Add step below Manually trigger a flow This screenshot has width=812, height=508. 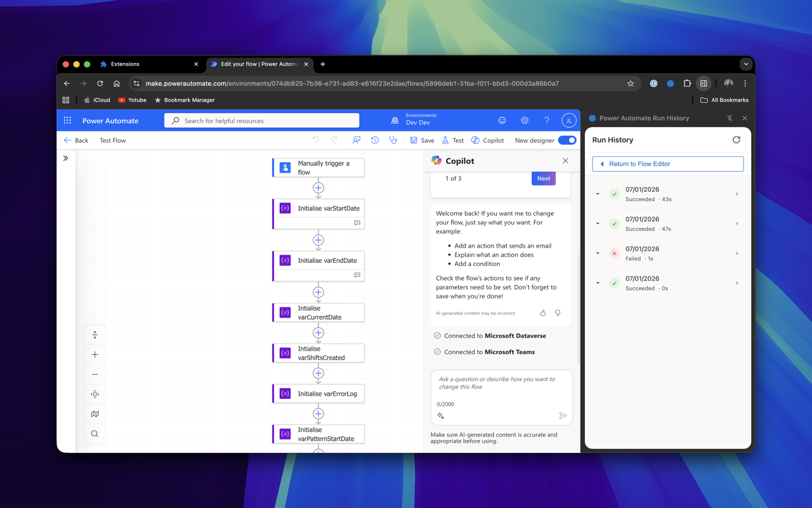[318, 188]
